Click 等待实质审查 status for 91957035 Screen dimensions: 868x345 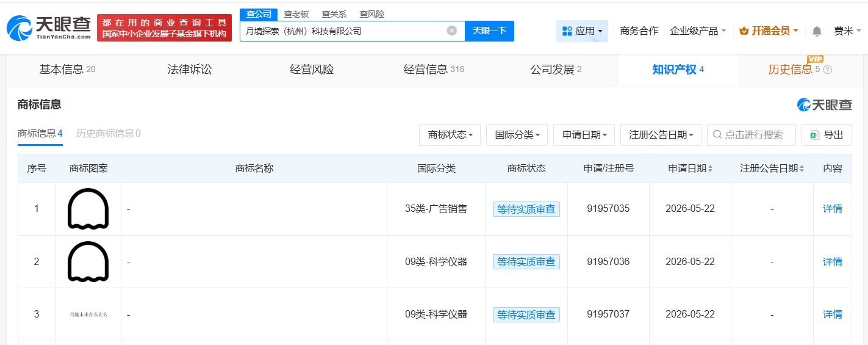point(526,209)
